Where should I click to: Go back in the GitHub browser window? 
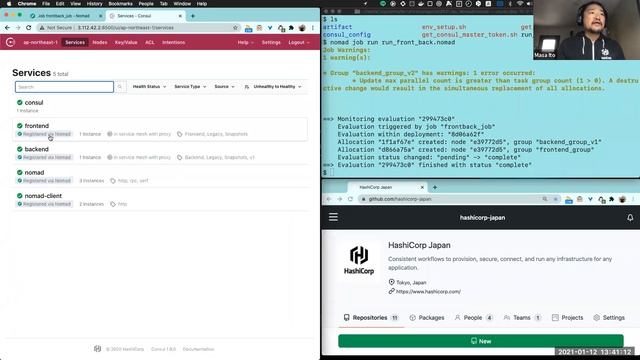point(329,199)
